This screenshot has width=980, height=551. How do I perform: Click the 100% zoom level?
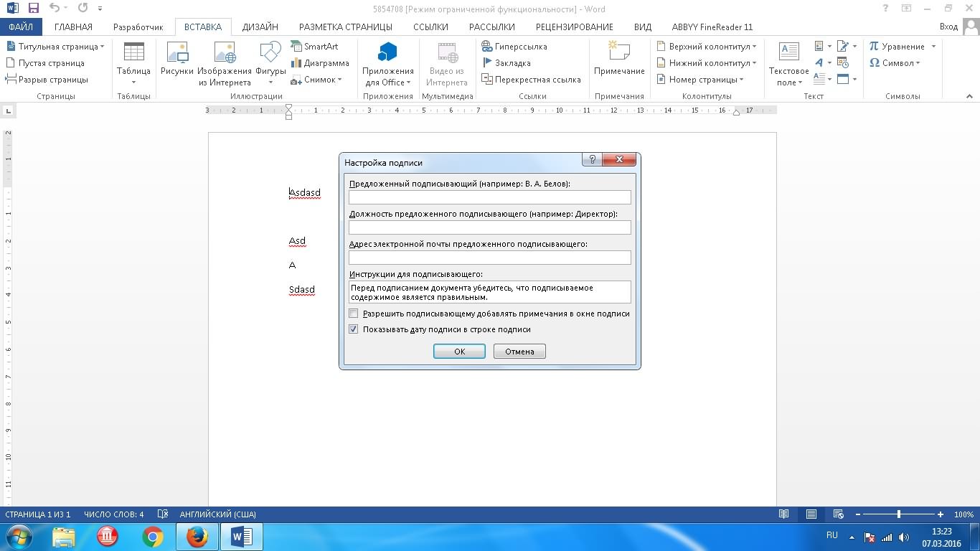coord(963,514)
